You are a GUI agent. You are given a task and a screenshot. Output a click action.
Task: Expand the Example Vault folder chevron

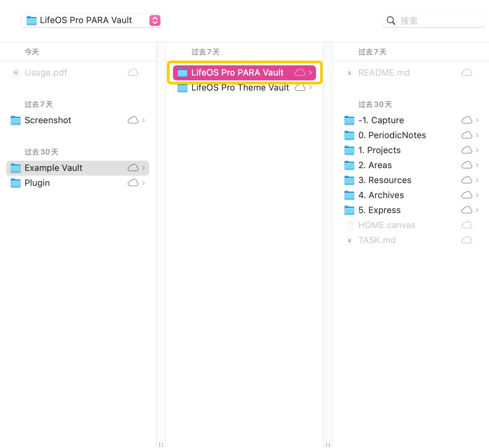coord(143,168)
